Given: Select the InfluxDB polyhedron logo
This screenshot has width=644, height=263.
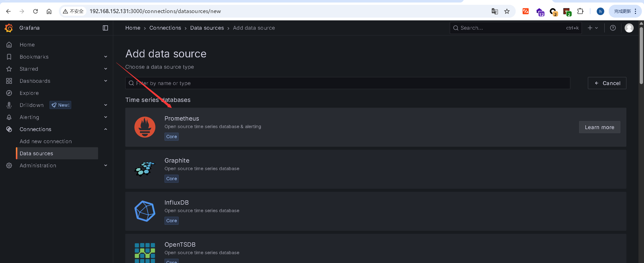Looking at the screenshot, I should point(145,211).
